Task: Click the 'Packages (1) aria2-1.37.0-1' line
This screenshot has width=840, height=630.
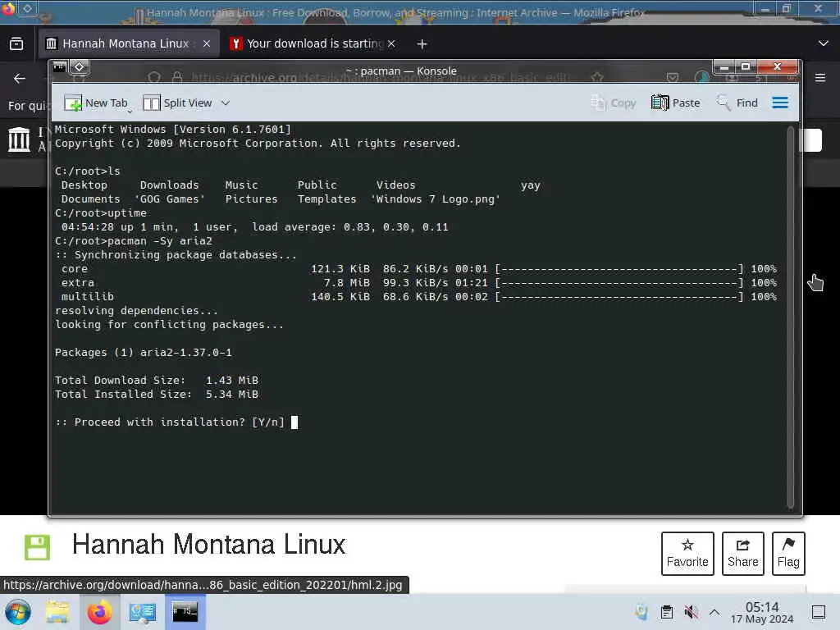Action: [x=143, y=353]
